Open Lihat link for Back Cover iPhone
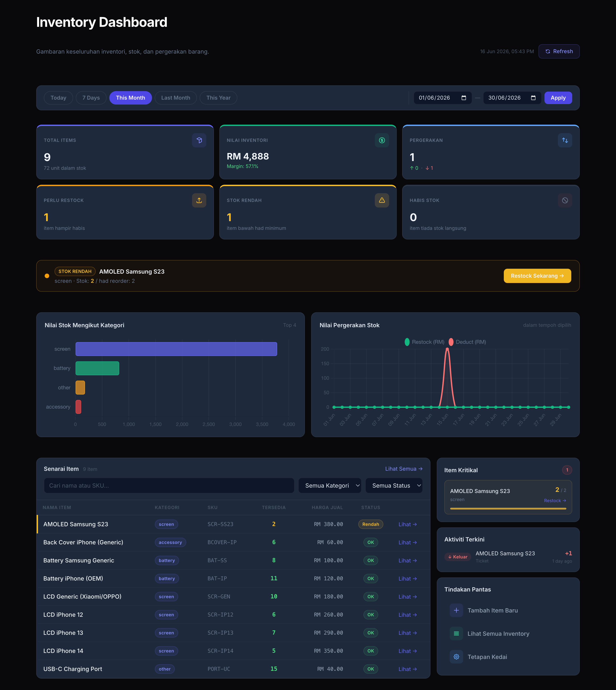The width and height of the screenshot is (616, 690). (x=407, y=542)
